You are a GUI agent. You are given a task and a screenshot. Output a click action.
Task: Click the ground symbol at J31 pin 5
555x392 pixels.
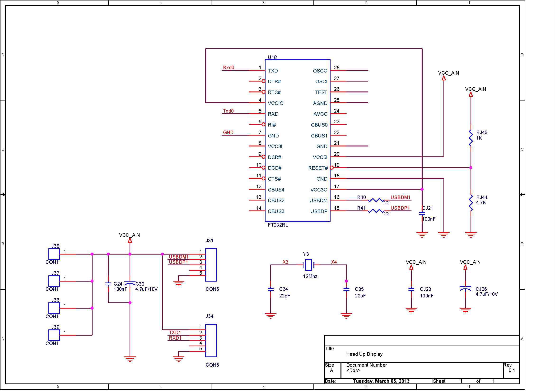[179, 283]
